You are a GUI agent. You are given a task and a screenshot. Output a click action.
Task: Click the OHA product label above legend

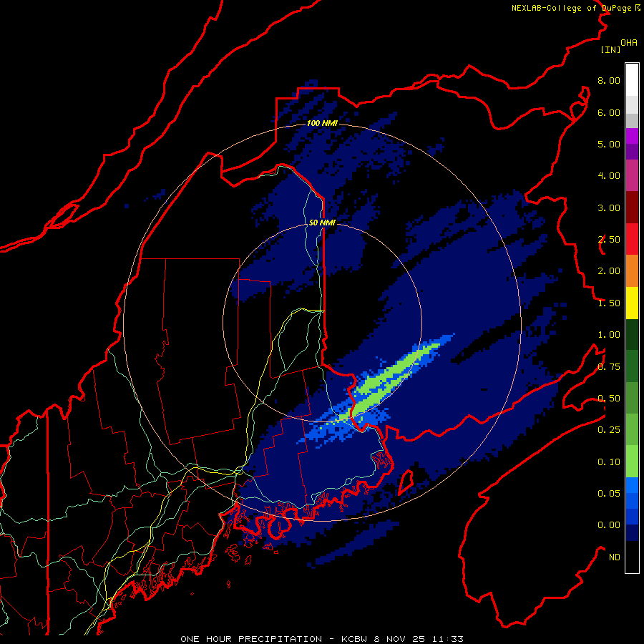(x=629, y=43)
